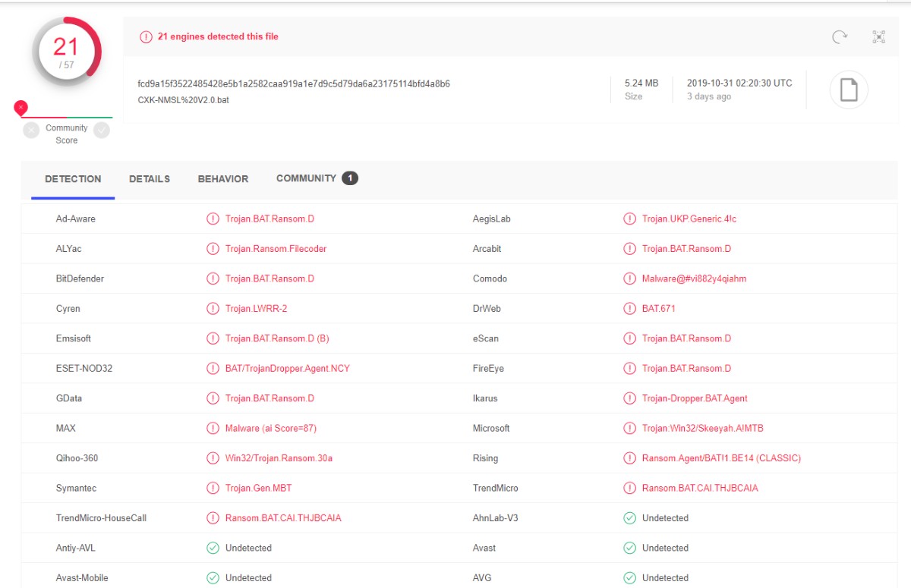Click the Trojan.Ransom.Filecoder result for ALYac
The width and height of the screenshot is (911, 588).
(276, 249)
